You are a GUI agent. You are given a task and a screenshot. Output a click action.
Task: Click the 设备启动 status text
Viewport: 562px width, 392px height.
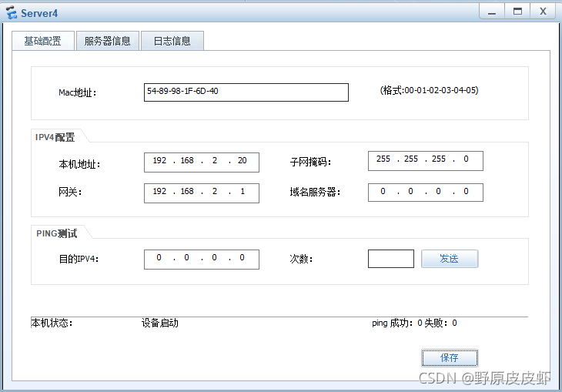point(160,323)
